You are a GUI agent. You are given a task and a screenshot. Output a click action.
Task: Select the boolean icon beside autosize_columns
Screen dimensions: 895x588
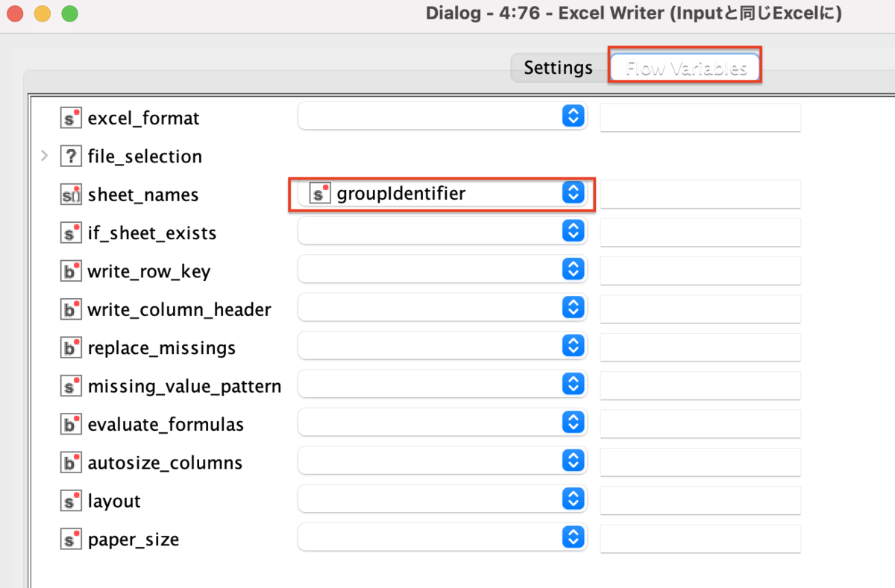[71, 462]
